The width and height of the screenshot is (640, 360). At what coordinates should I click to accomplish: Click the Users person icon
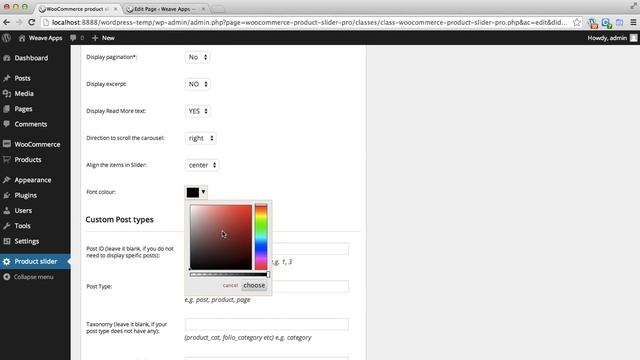tap(7, 211)
